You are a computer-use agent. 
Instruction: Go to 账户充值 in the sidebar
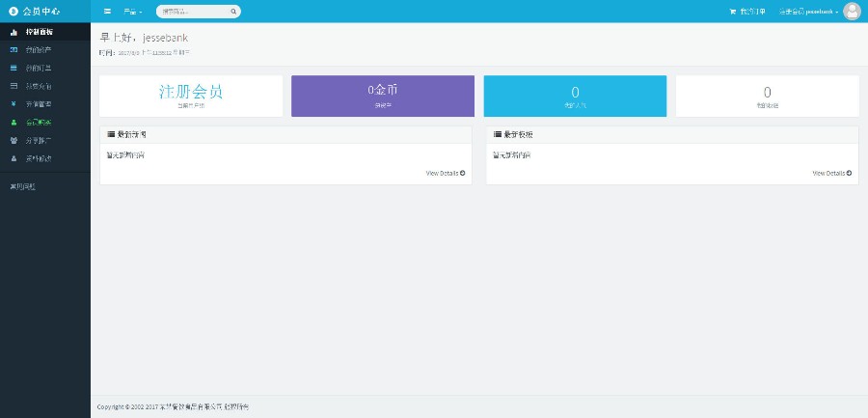[x=39, y=86]
